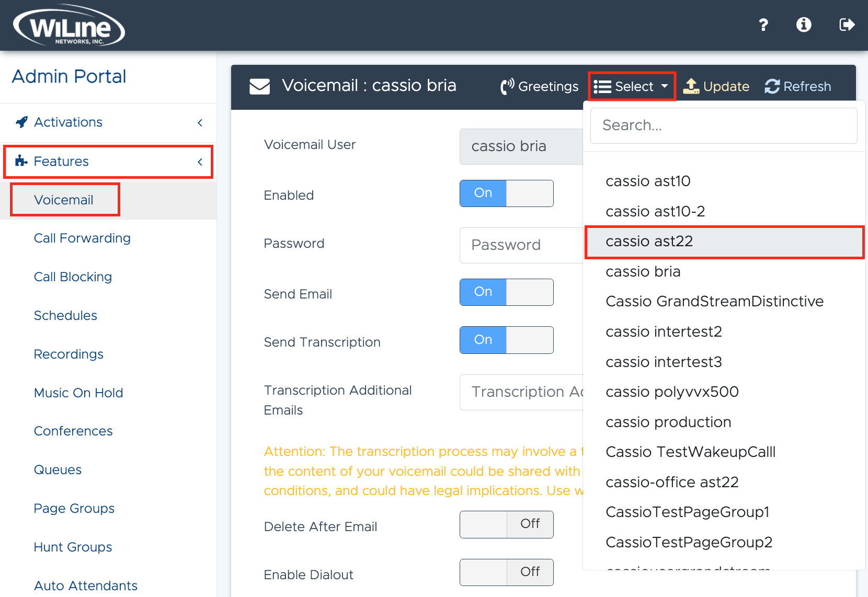This screenshot has height=597, width=868.
Task: Select cassio production from dropdown list
Action: pyautogui.click(x=668, y=422)
